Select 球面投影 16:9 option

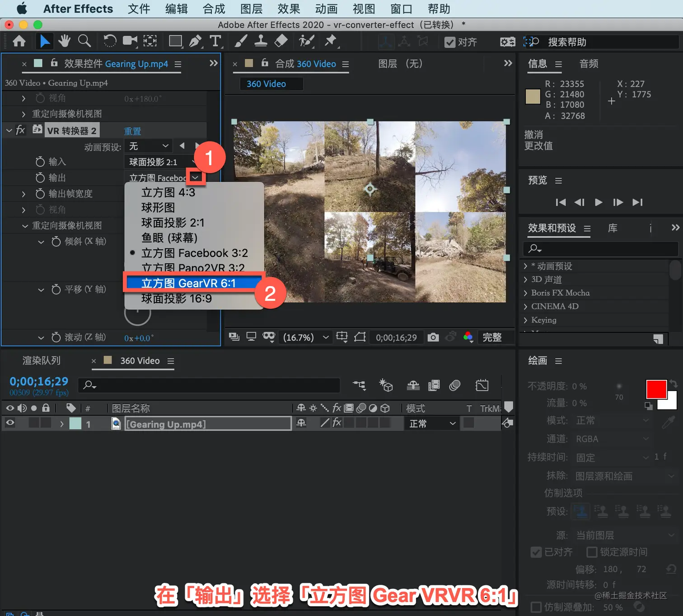[194, 299]
